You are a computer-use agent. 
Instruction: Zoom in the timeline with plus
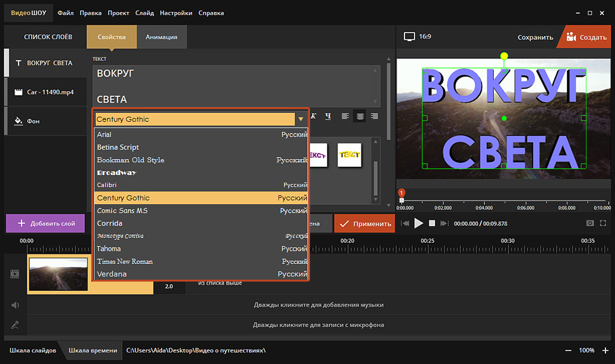(605, 350)
